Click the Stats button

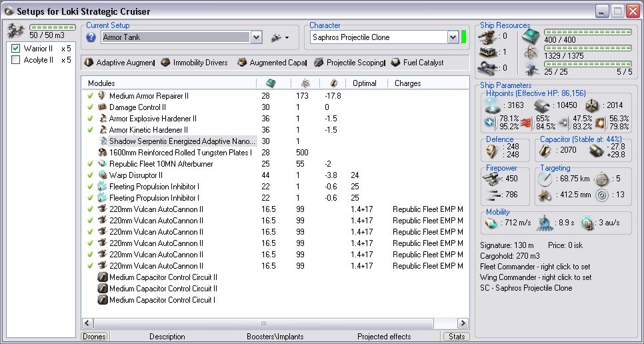456,337
